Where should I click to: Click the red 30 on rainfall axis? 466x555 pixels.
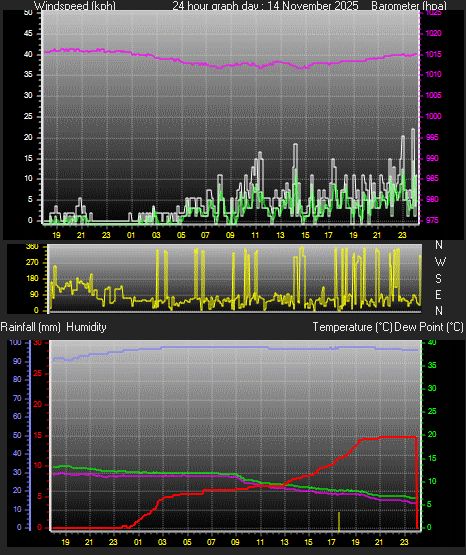click(38, 342)
